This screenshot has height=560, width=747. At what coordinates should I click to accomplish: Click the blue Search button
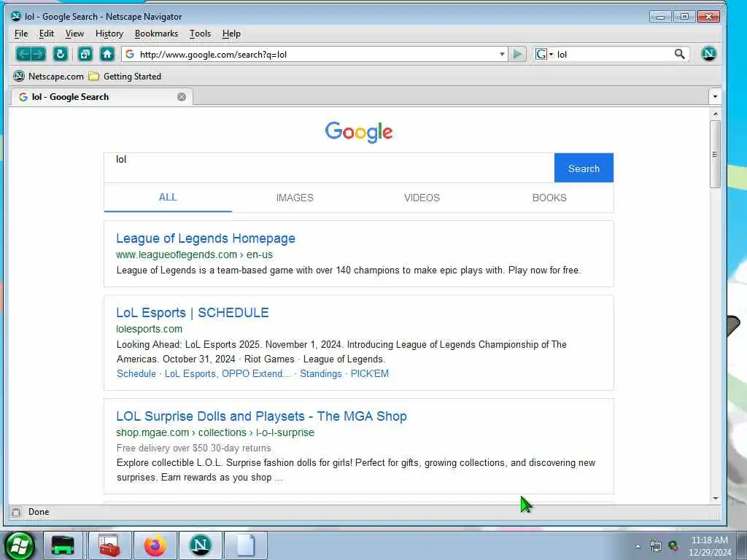point(584,168)
